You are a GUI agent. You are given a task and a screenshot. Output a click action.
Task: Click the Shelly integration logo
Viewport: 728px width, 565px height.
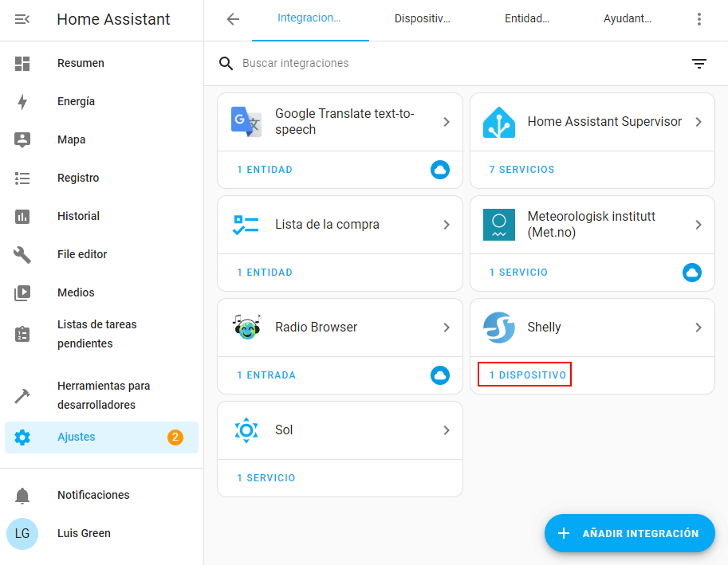(499, 328)
